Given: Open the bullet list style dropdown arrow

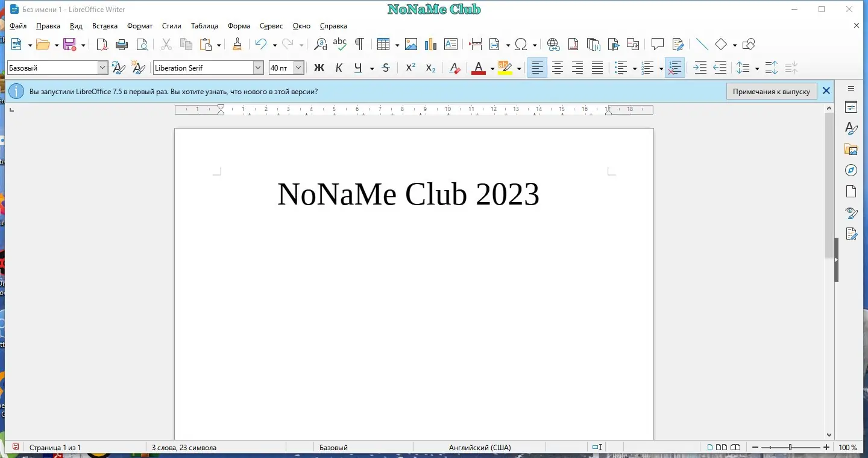Looking at the screenshot, I should pos(635,69).
